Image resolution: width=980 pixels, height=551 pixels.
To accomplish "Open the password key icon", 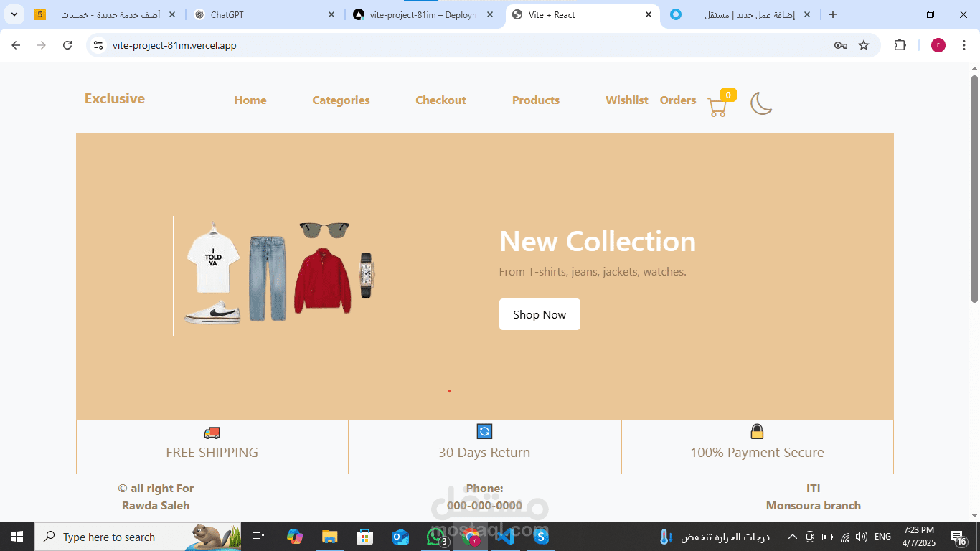I will pyautogui.click(x=841, y=45).
